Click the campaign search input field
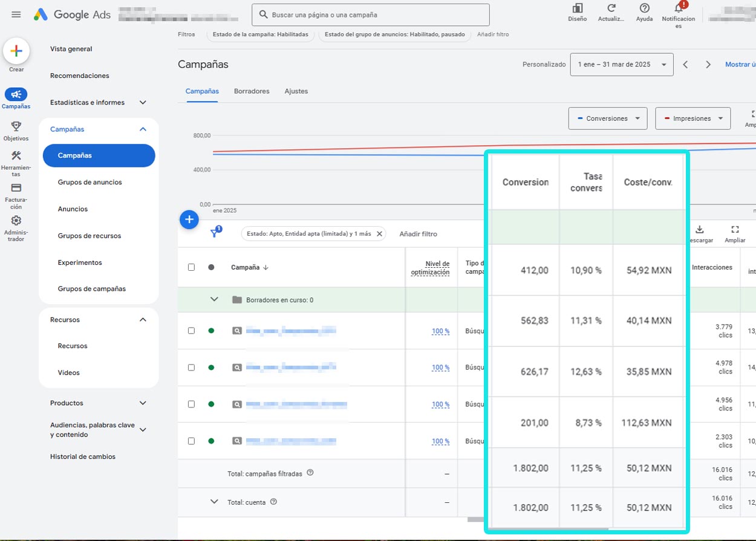This screenshot has height=541, width=756. (x=370, y=15)
